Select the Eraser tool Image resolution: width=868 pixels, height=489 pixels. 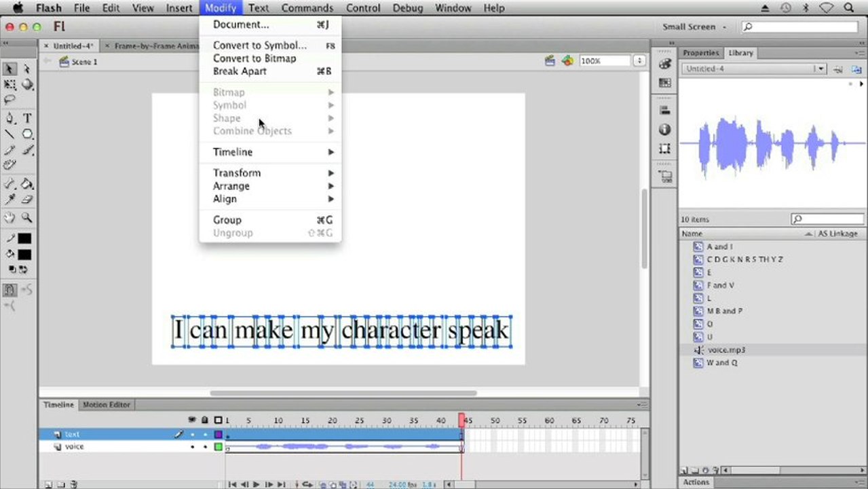pos(27,200)
